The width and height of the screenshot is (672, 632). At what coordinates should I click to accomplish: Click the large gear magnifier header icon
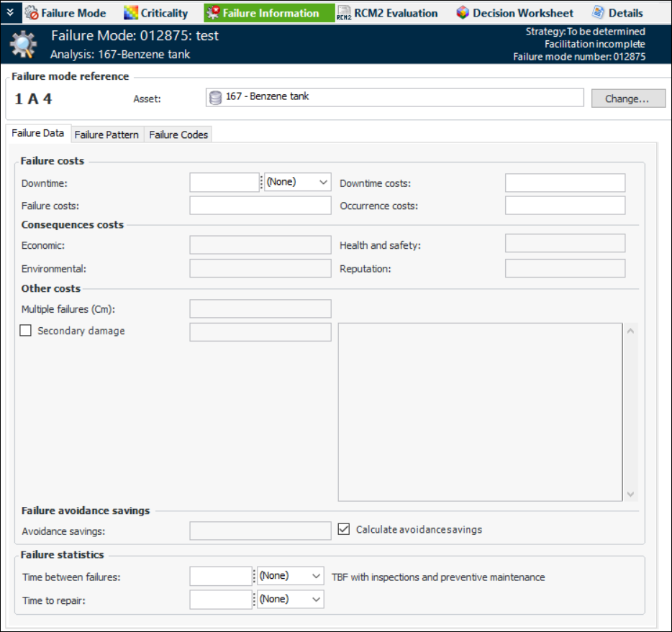[24, 44]
